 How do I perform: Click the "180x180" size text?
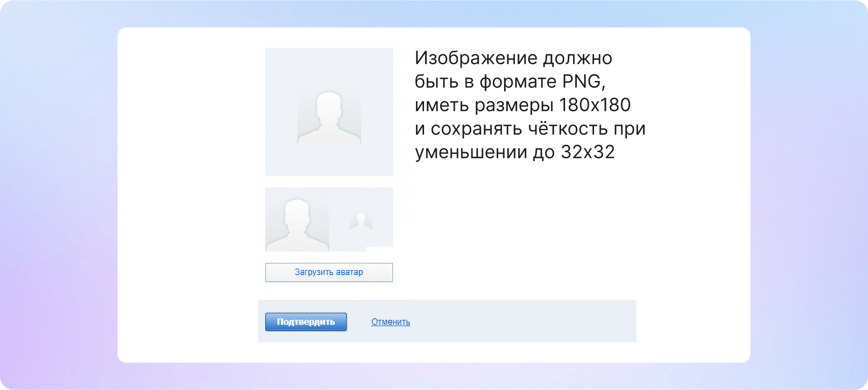click(594, 105)
